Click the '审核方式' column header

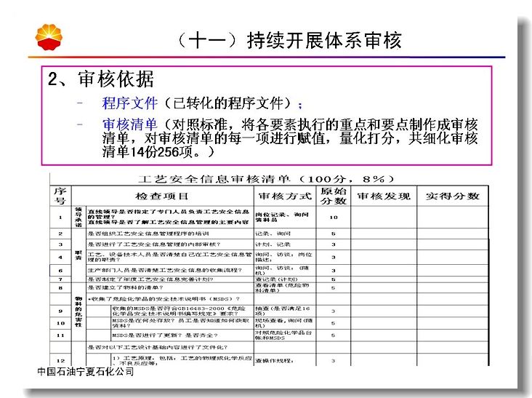[x=285, y=196]
